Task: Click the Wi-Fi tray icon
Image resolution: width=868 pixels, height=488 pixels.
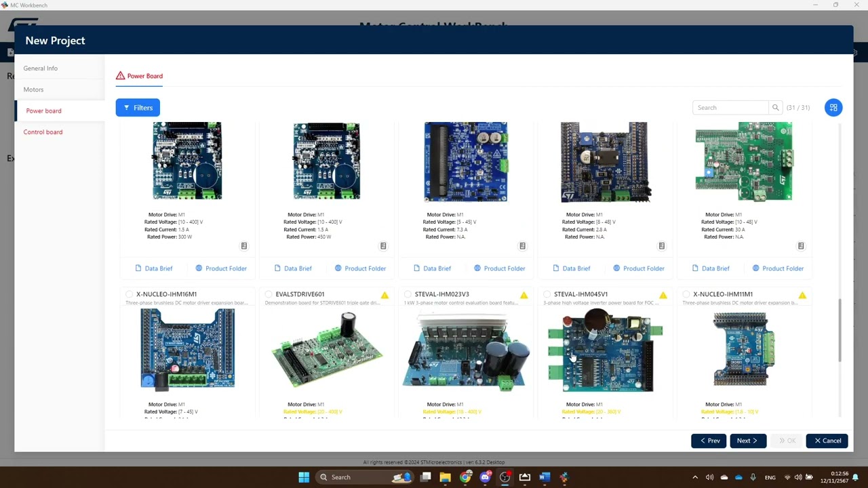Action: pyautogui.click(x=787, y=477)
